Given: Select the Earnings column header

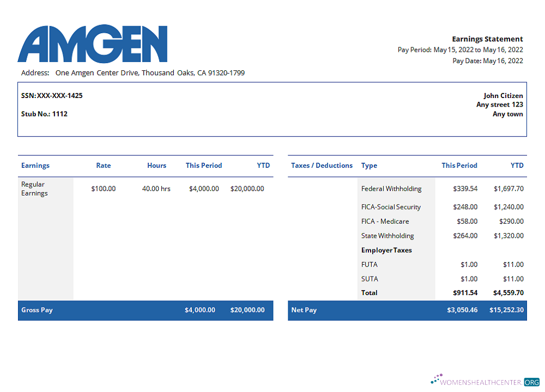Looking at the screenshot, I should click(x=35, y=165).
